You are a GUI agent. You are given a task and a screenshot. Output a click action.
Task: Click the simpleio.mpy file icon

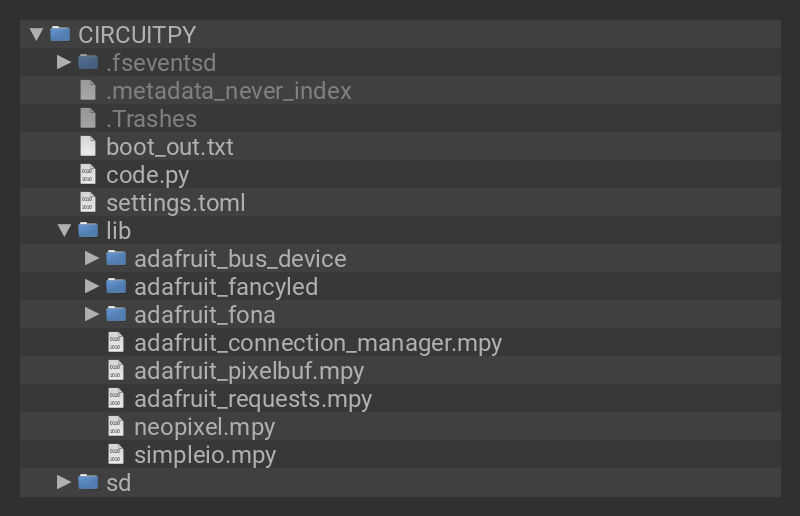coord(116,455)
